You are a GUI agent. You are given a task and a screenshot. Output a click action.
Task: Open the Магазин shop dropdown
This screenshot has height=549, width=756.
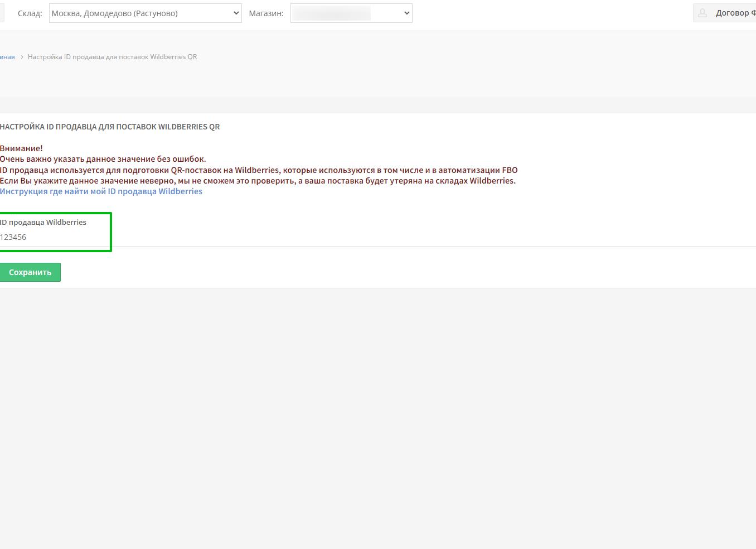[x=351, y=13]
